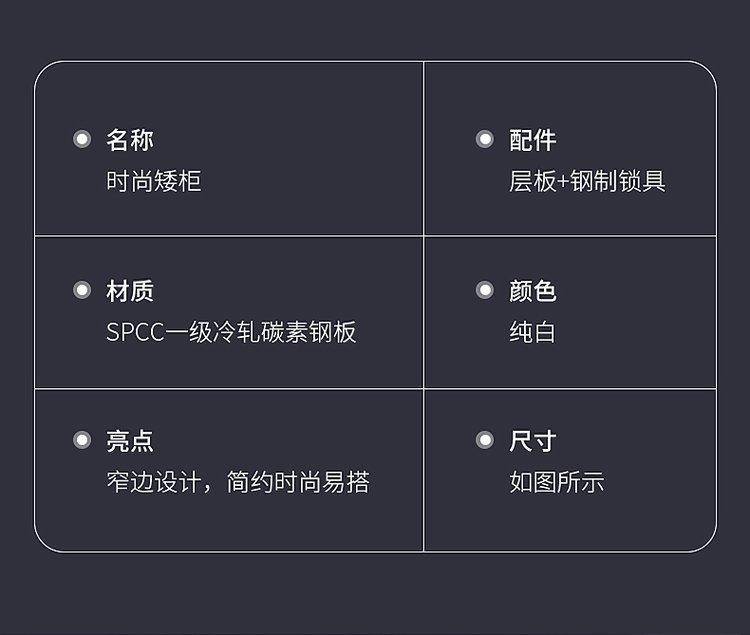Click the 颜色 heading label

tap(532, 291)
